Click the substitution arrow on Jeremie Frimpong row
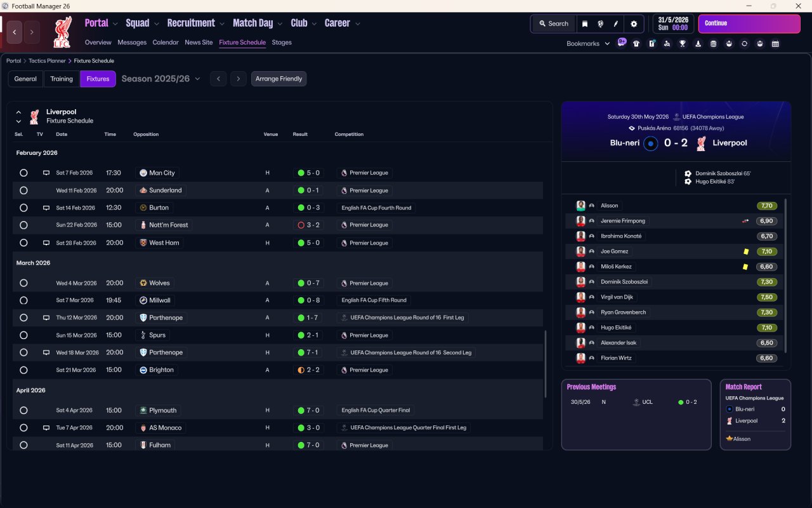 [x=746, y=221]
